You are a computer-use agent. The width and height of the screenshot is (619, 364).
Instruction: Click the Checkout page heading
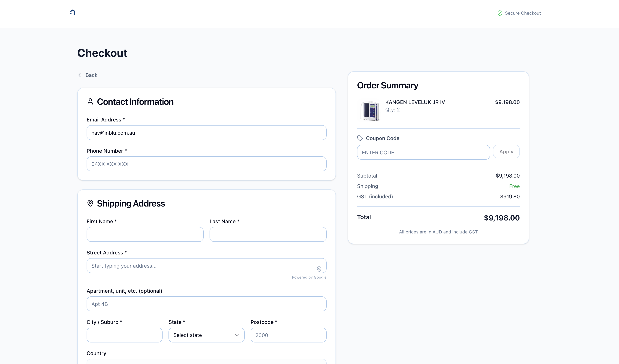coord(102,53)
